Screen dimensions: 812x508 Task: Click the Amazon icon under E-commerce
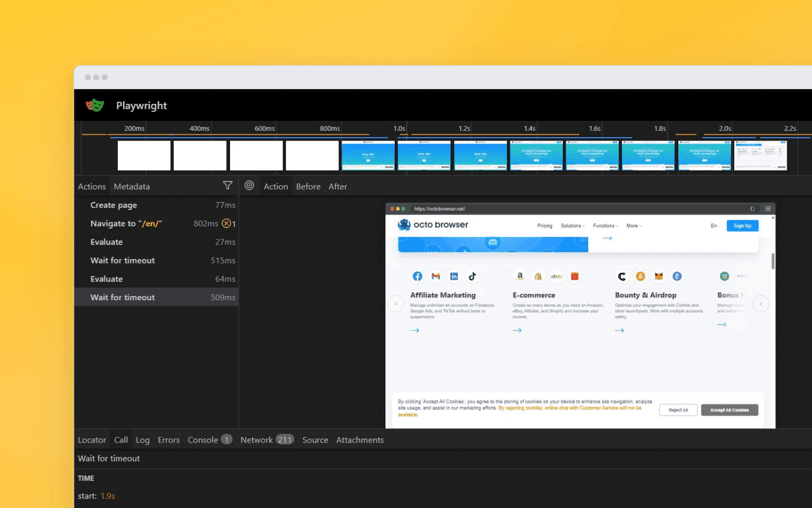[x=519, y=276]
